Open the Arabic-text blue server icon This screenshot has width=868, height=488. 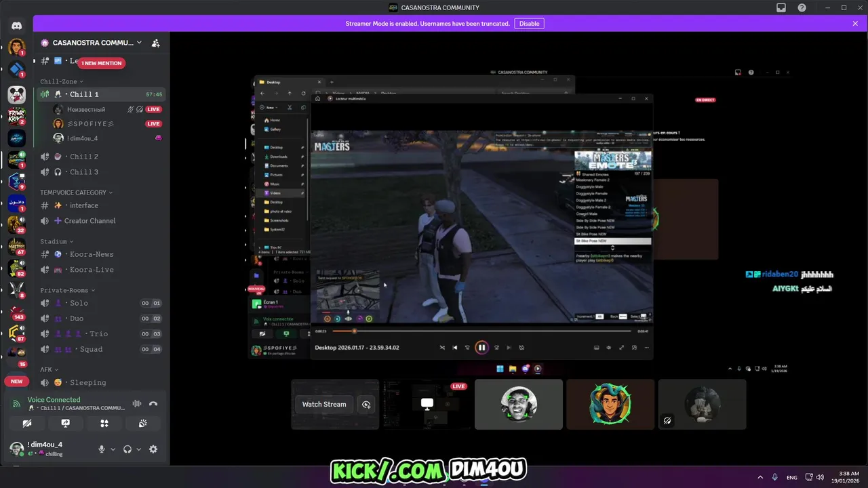point(16,203)
